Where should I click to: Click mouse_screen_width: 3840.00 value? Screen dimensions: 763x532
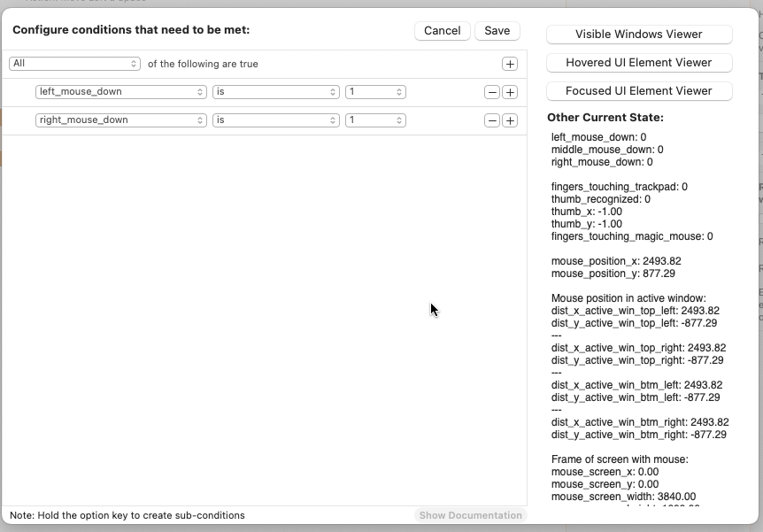[623, 497]
